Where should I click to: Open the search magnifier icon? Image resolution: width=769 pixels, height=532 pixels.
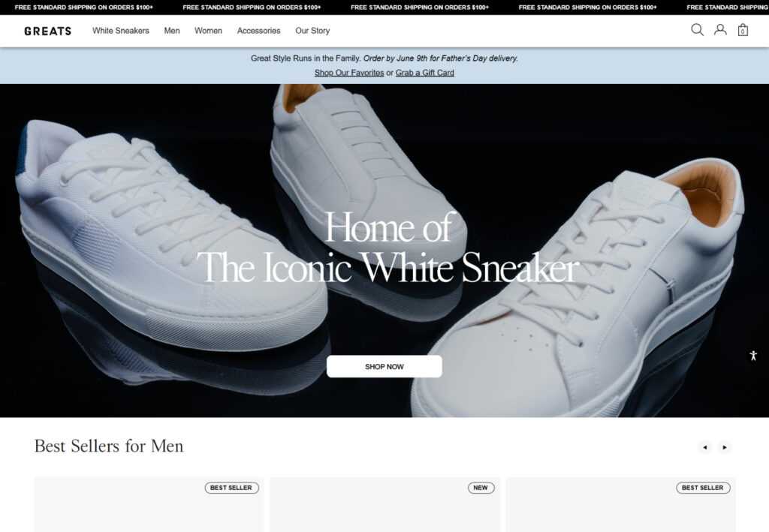pyautogui.click(x=697, y=30)
